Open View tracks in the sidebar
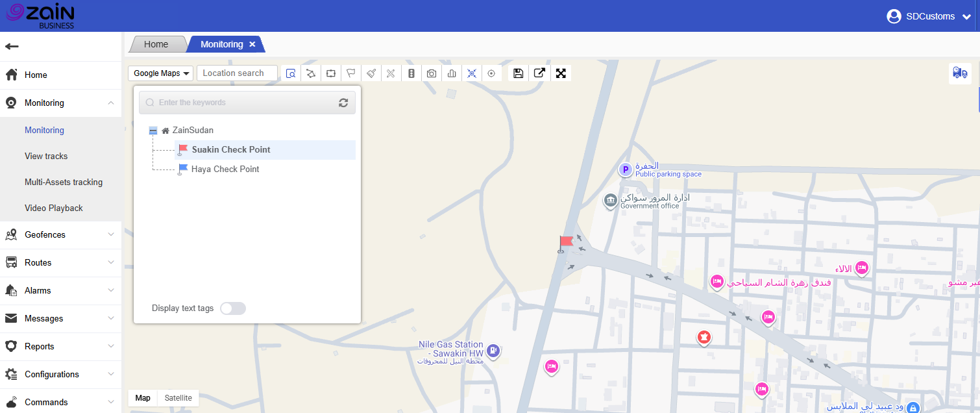 pos(46,156)
